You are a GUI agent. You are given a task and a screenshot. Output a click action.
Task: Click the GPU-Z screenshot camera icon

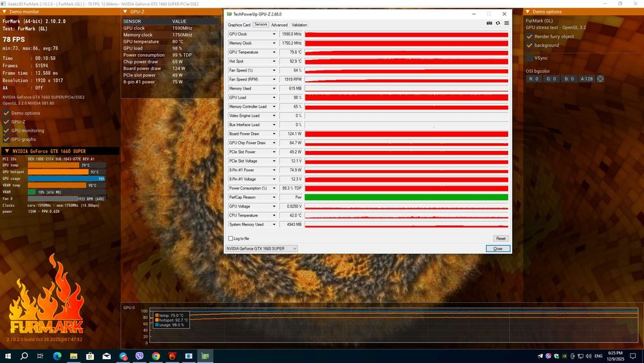click(489, 23)
